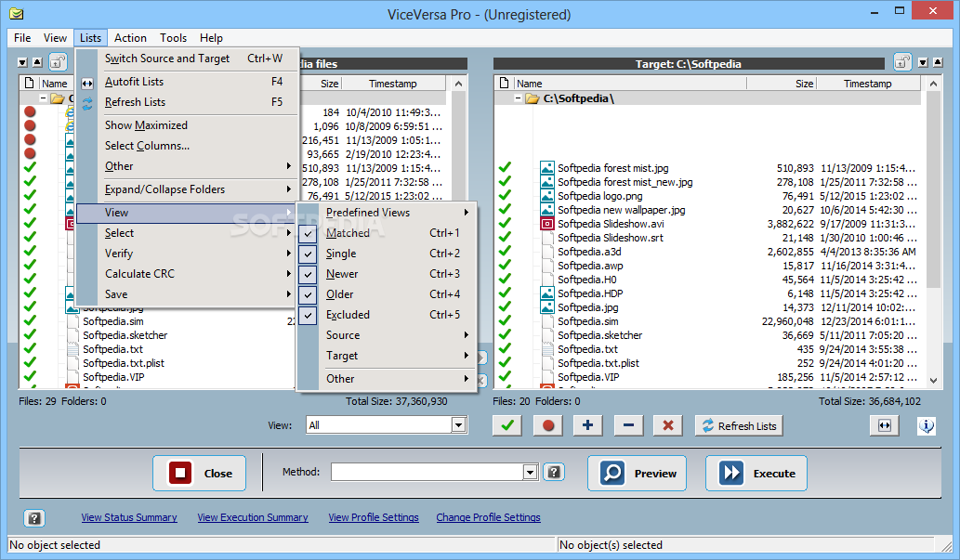Viewport: 960px width, 560px height.
Task: Click the ViceVersa app icon in title bar
Action: tap(17, 13)
